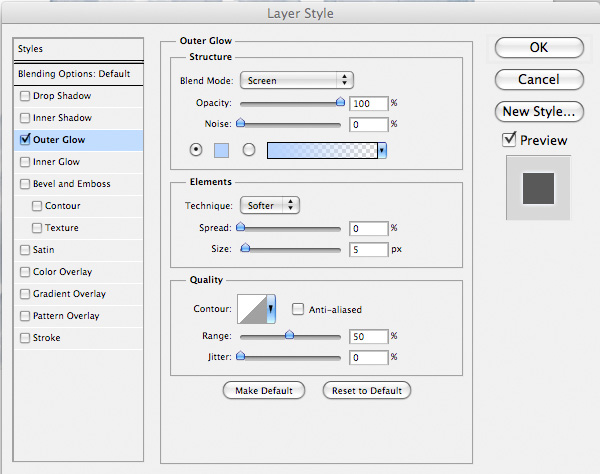Enable the Inner Glow checkbox

25,162
